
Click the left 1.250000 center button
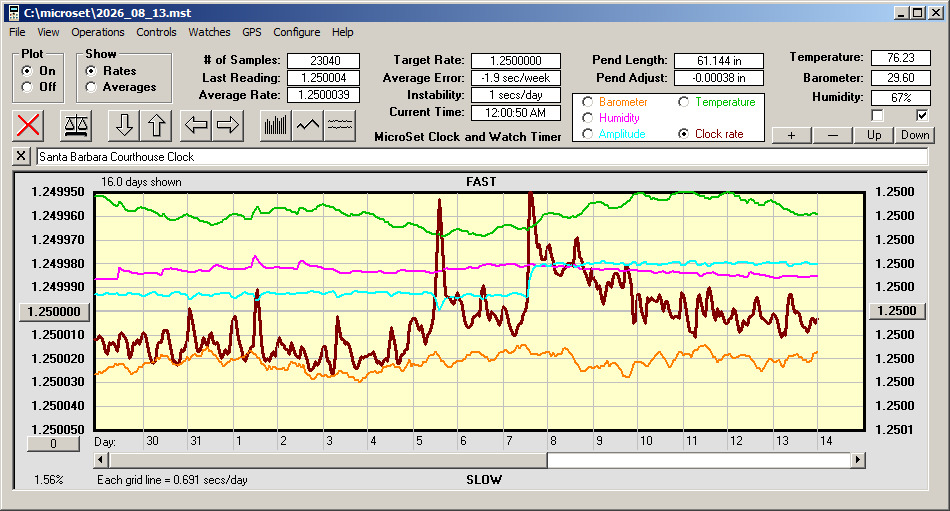54,312
